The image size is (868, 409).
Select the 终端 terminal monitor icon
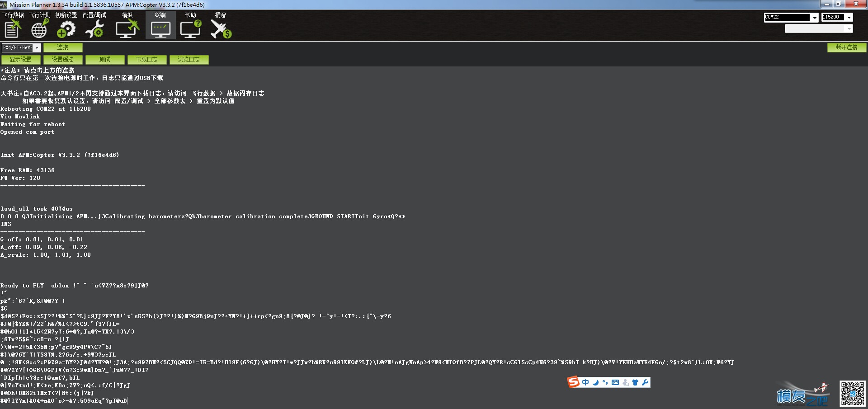pyautogui.click(x=160, y=29)
